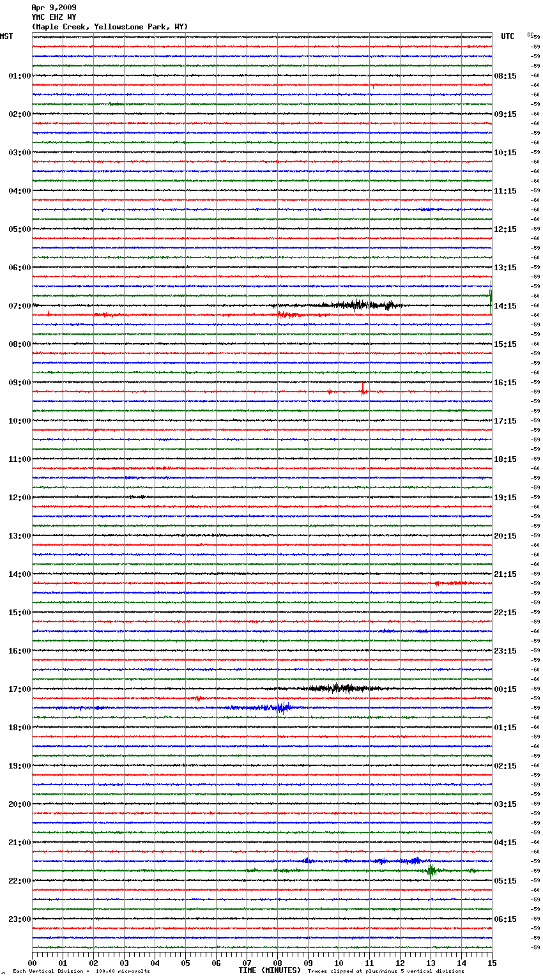
Task: Select the 22:00 MST row label
Action: 20,881
